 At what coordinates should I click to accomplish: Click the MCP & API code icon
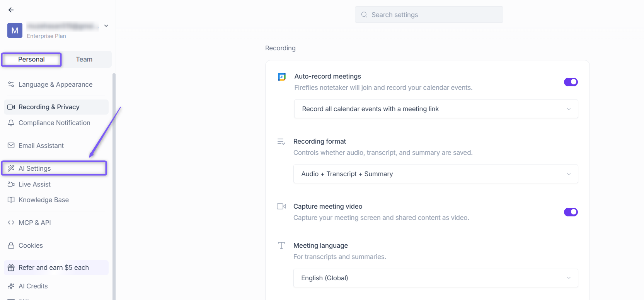11,223
